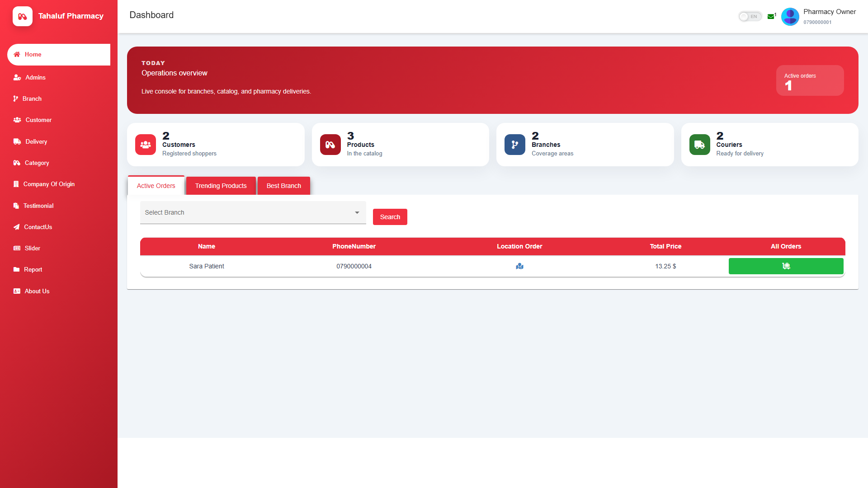Click the Delivery truck icon in sidebar
This screenshot has width=868, height=488.
click(x=17, y=141)
